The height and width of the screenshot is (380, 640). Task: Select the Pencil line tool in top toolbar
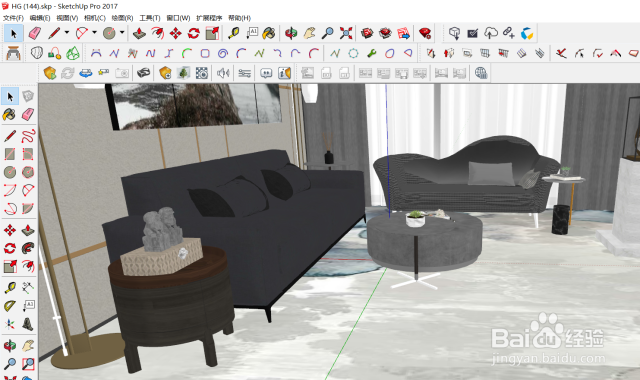pyautogui.click(x=53, y=33)
